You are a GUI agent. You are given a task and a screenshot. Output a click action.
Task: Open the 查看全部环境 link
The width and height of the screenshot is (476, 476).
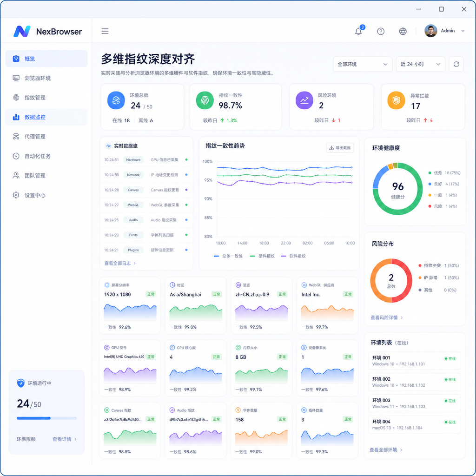tap(385, 450)
